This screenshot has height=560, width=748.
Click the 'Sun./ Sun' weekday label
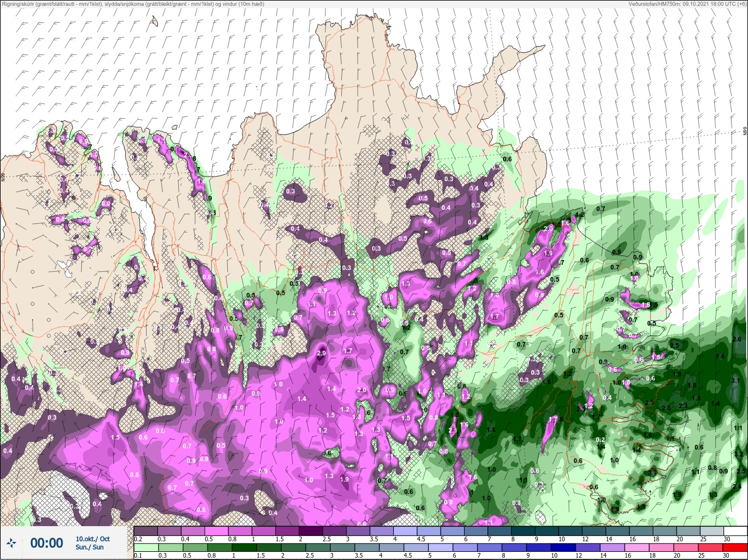tap(89, 548)
